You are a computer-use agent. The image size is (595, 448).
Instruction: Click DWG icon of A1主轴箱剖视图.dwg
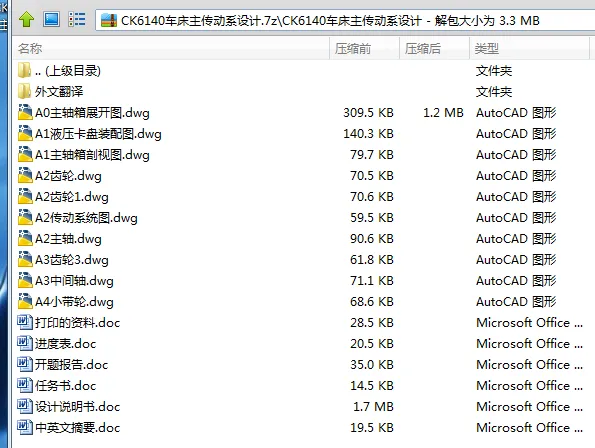tap(25, 154)
